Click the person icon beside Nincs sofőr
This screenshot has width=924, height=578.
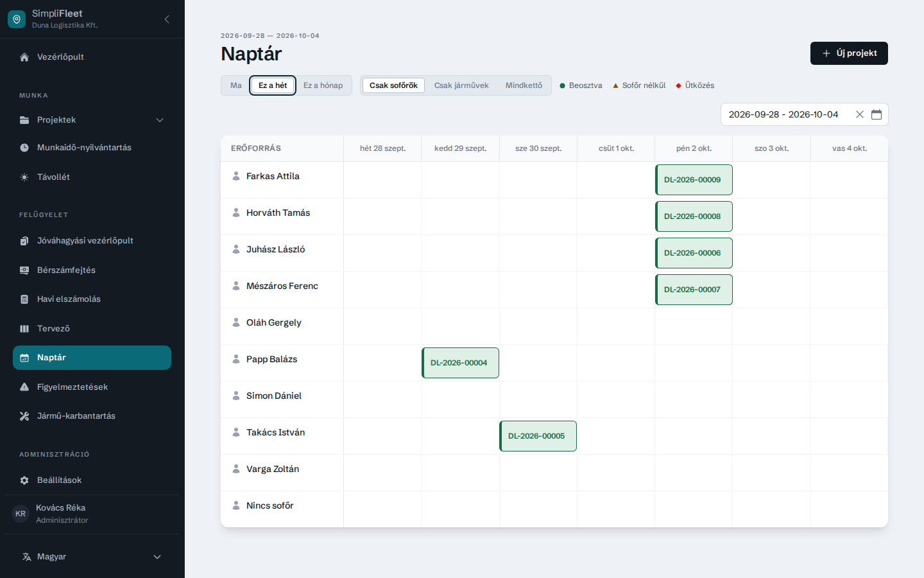point(236,505)
